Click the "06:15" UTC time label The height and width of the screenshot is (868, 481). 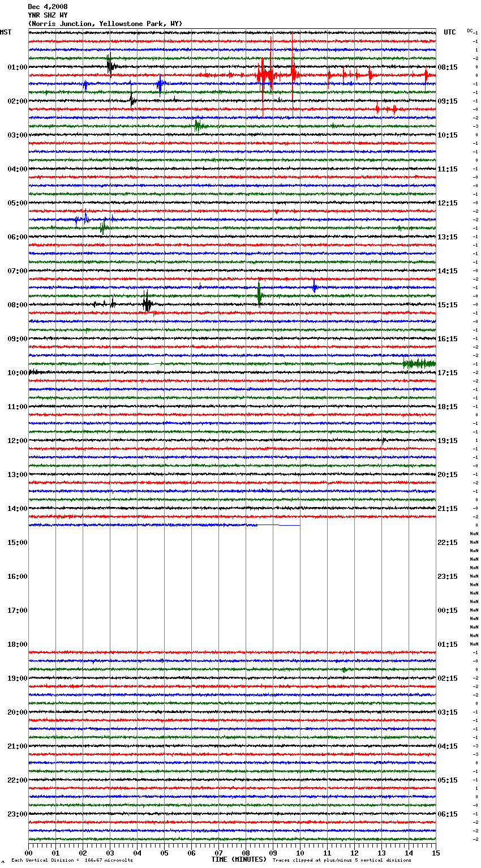[x=448, y=814]
